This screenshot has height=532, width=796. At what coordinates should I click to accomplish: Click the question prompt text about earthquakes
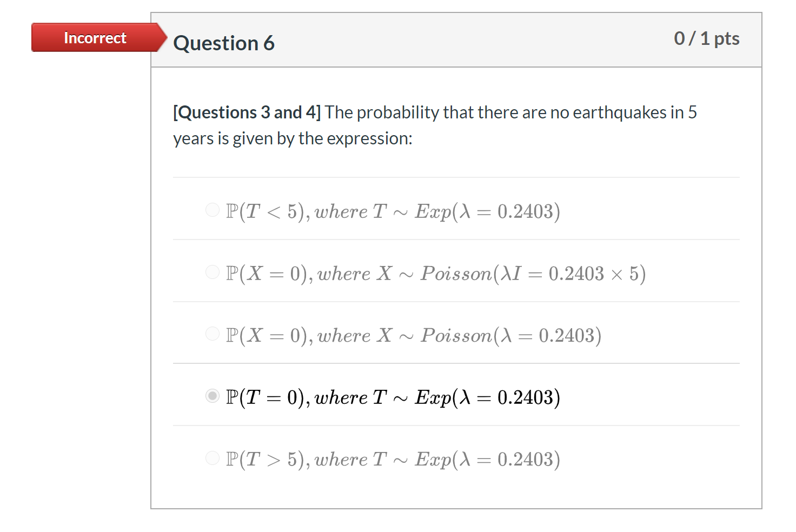(433, 124)
